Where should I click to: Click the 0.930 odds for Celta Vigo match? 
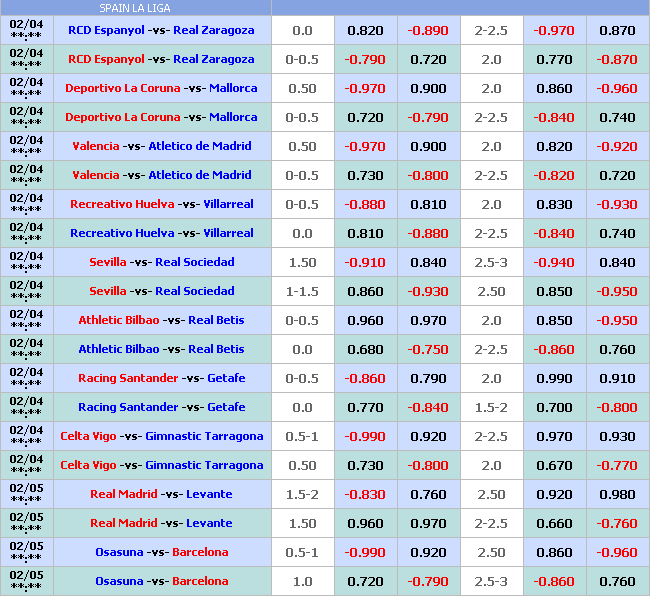[x=617, y=436]
